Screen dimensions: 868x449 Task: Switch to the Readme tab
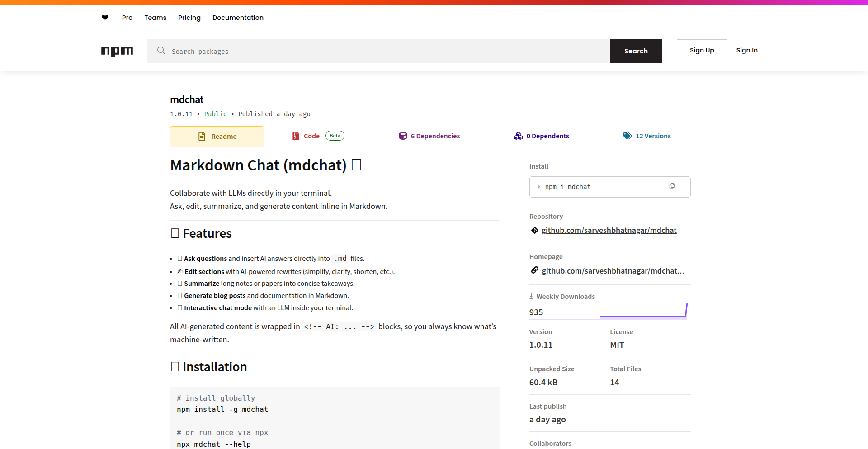[217, 137]
